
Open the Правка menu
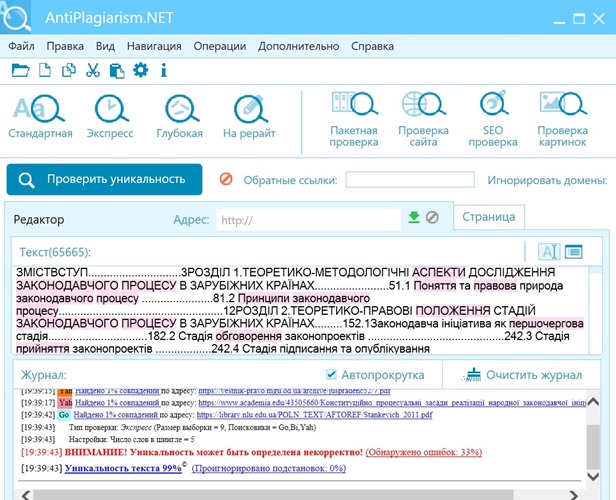coord(65,46)
